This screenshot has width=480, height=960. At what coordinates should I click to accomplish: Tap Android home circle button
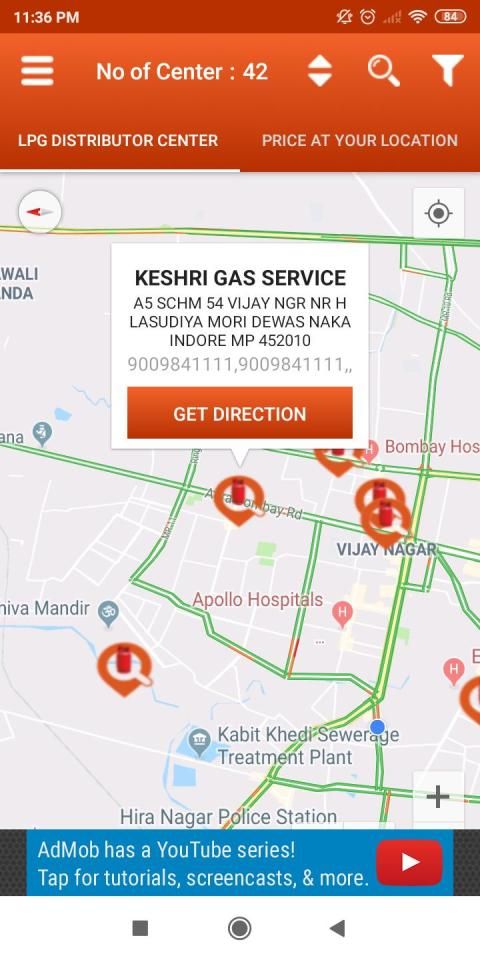click(239, 928)
